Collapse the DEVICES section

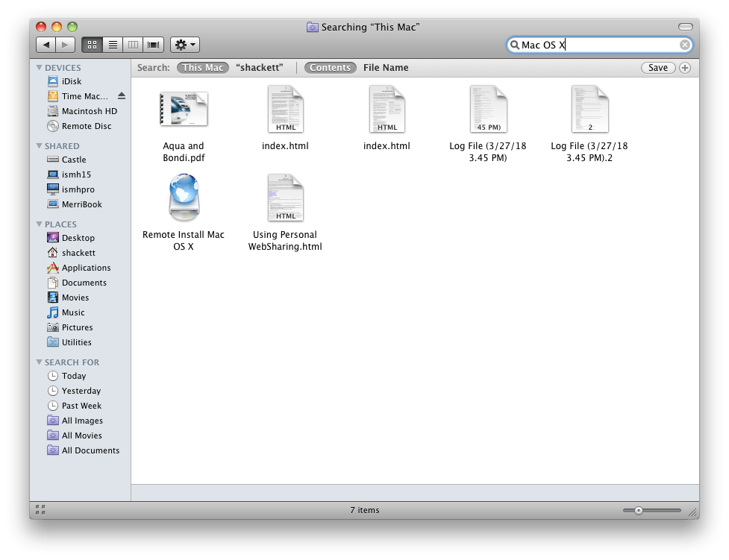tap(39, 68)
